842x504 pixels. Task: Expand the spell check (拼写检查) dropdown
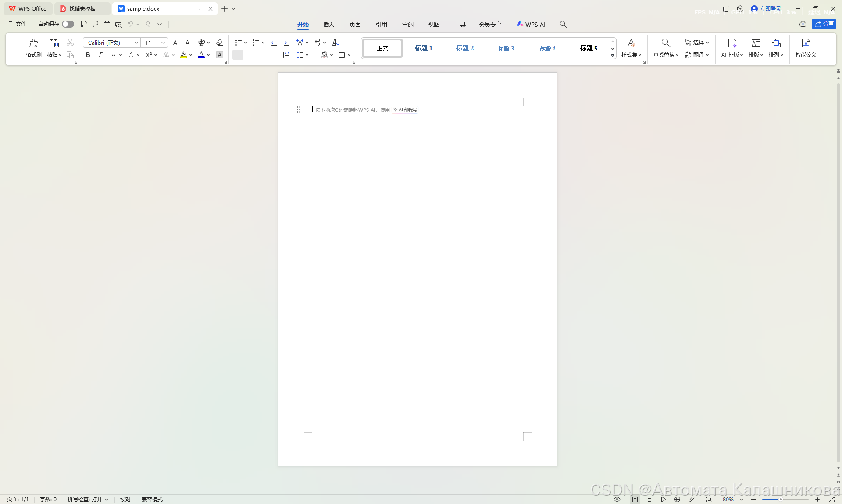tap(107, 499)
